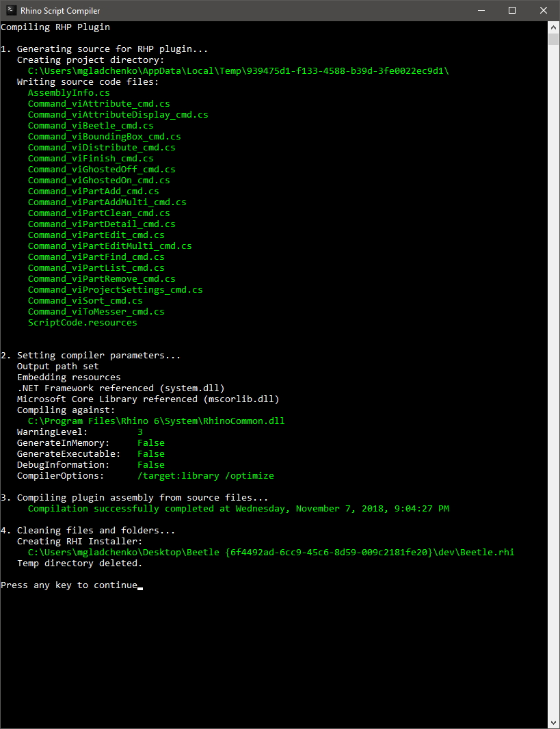This screenshot has width=560, height=729.
Task: Maximize the Rhino Script Compiler window
Action: coord(512,10)
